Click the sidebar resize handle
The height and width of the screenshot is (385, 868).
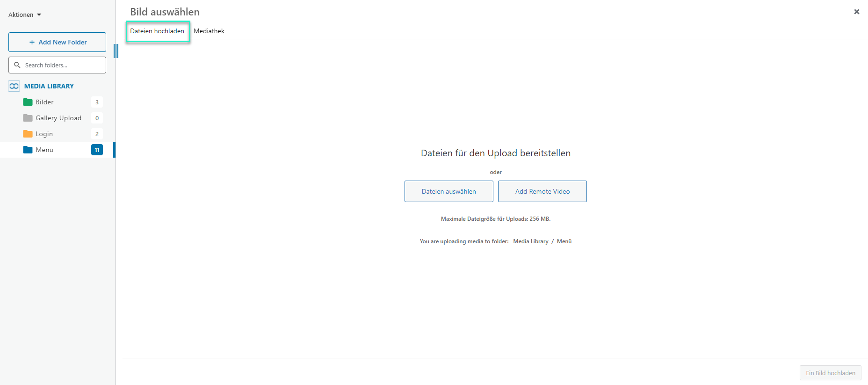click(116, 51)
